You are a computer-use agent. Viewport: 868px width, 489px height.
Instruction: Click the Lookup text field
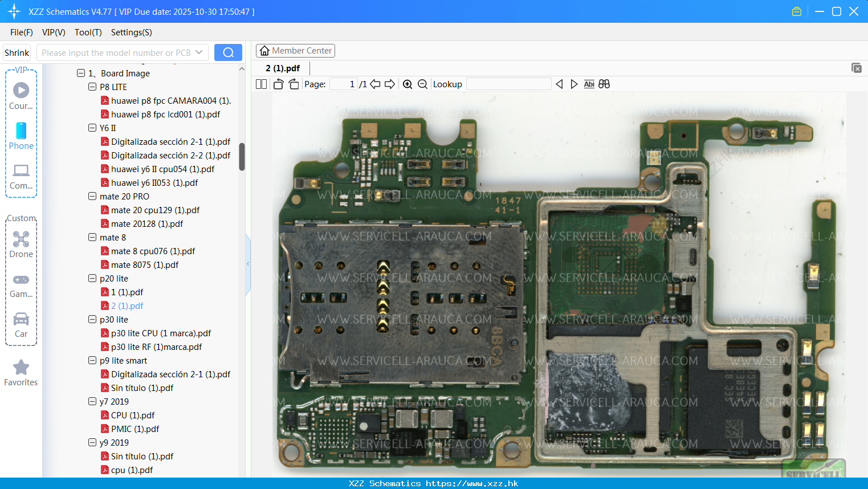(x=509, y=84)
